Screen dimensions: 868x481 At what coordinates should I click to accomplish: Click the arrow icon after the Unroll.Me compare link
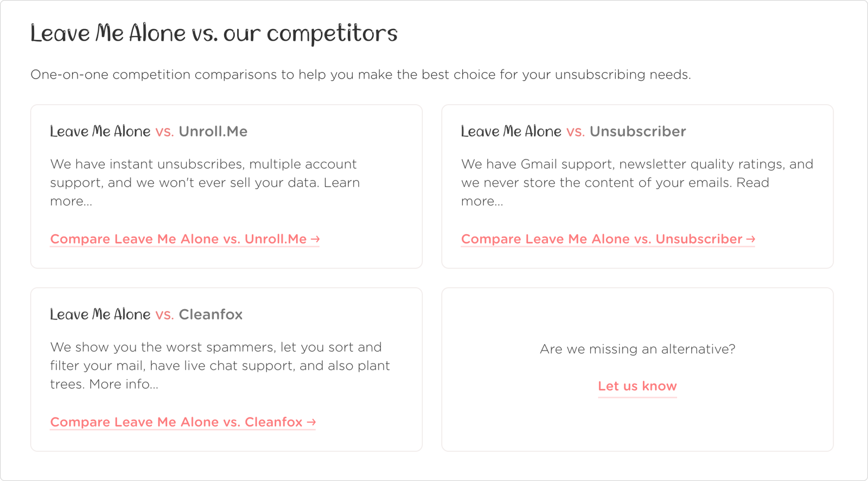315,239
